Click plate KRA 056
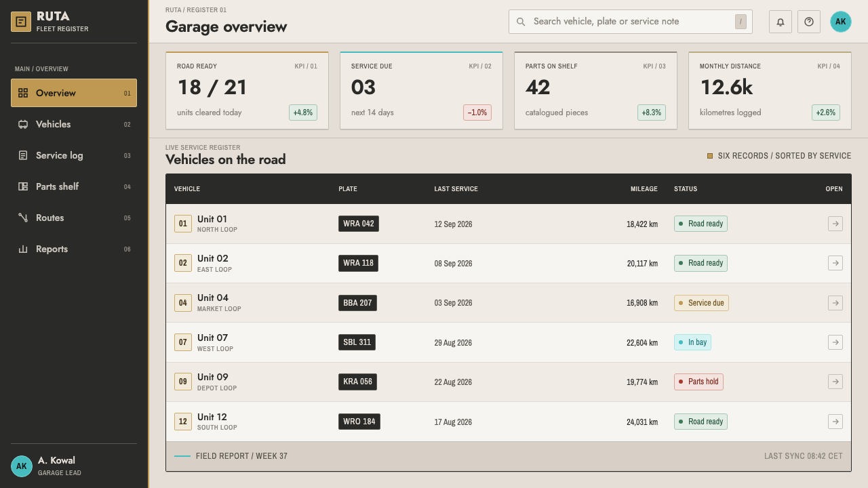The image size is (868, 488). (x=357, y=382)
